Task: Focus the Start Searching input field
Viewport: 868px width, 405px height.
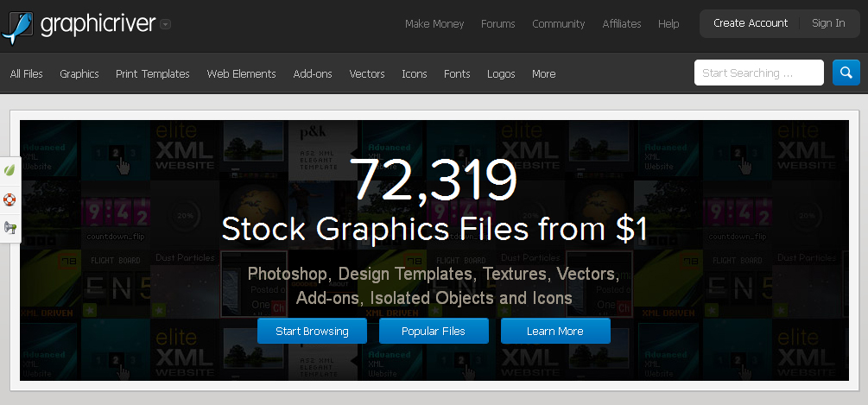Action: tap(759, 73)
